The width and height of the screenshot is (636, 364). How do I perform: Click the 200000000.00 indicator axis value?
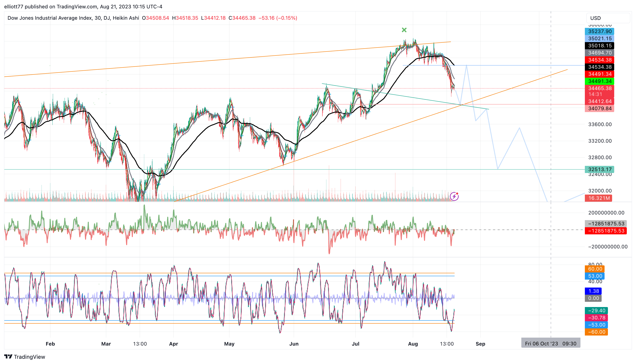coord(606,213)
